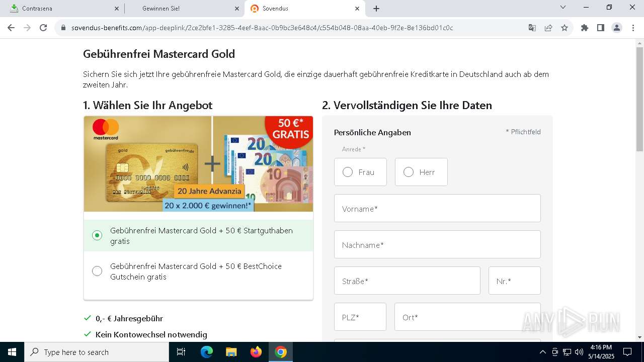Open network status tray icon

(567, 352)
